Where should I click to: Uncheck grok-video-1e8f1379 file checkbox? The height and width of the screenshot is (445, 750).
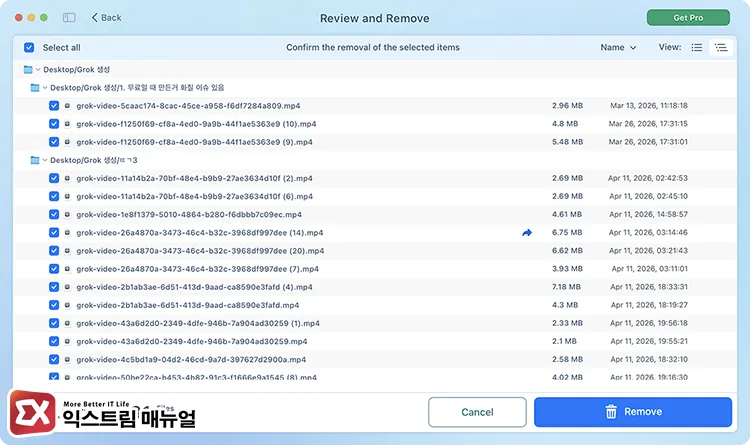(54, 214)
